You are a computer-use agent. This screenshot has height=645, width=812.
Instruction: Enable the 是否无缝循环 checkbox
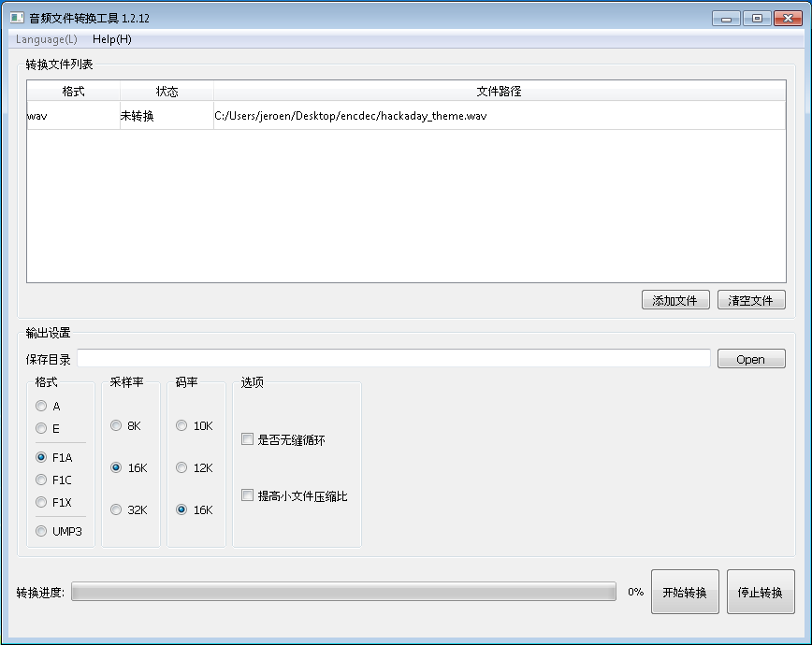[x=248, y=439]
